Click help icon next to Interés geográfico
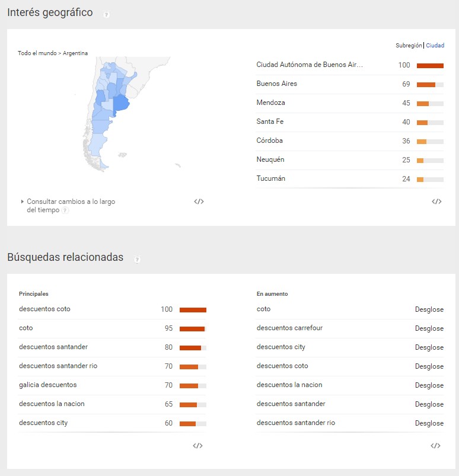 point(106,14)
